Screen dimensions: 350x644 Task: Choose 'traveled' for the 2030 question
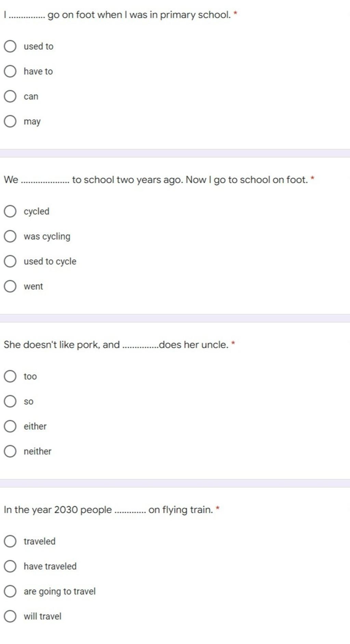click(10, 541)
